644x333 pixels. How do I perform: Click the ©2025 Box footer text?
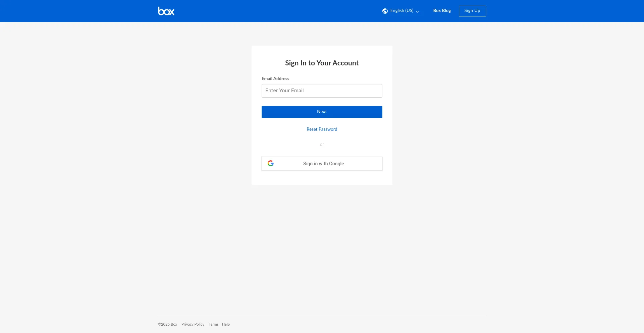(x=168, y=324)
